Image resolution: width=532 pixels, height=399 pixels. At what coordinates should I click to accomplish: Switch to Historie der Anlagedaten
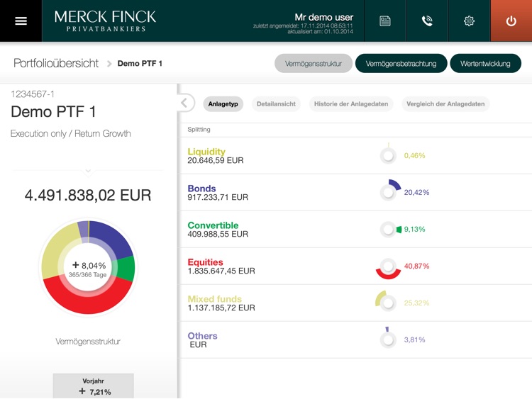(352, 104)
